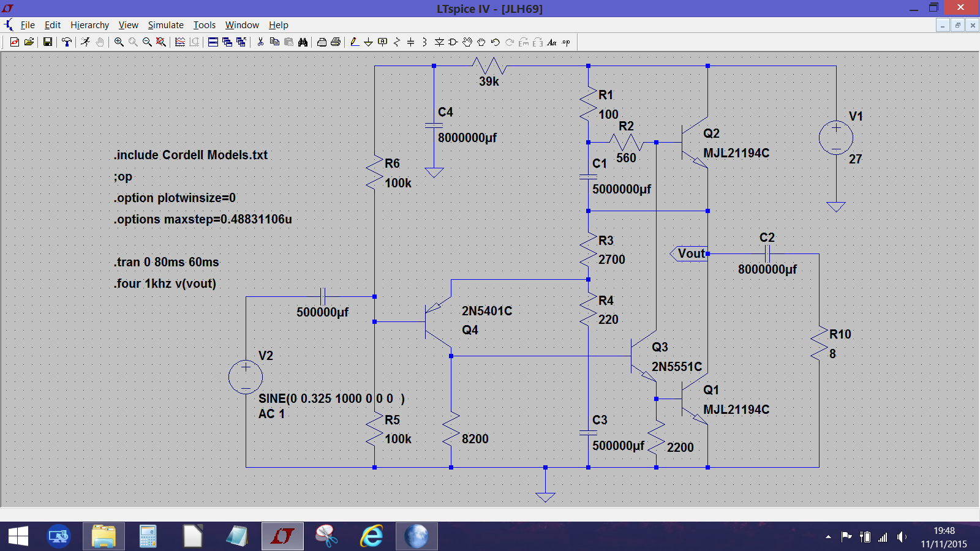Open the Help menu
Screen dimensions: 980x551
point(278,25)
